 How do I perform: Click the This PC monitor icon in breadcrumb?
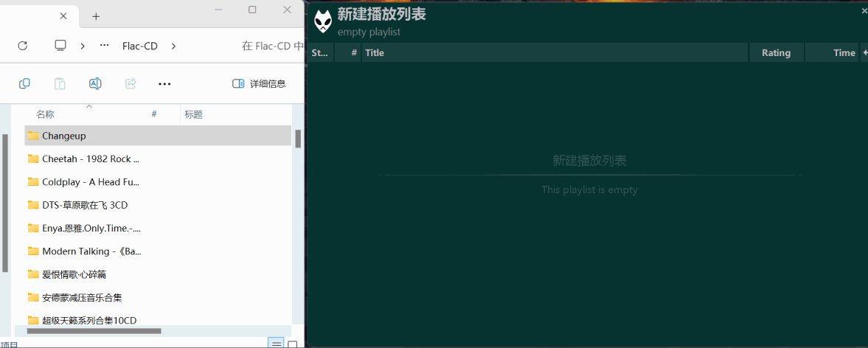pyautogui.click(x=60, y=46)
